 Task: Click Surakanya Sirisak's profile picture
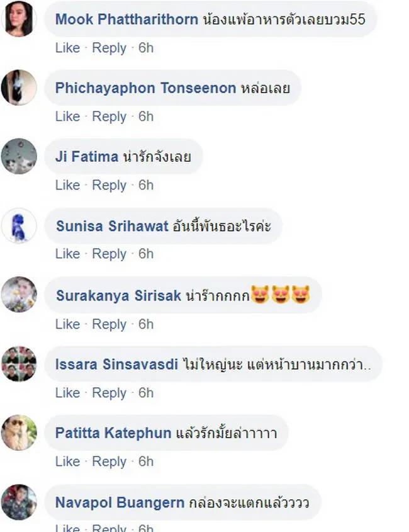pyautogui.click(x=19, y=295)
